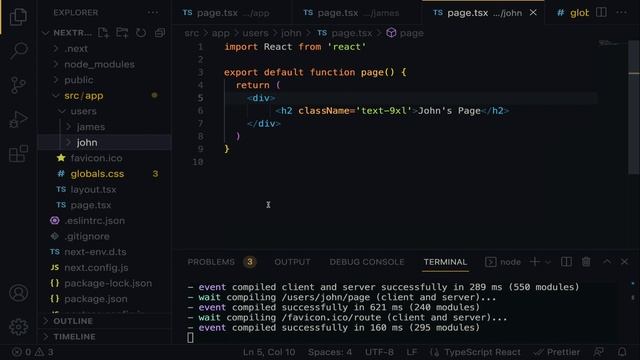Open the Extensions view

click(18, 154)
